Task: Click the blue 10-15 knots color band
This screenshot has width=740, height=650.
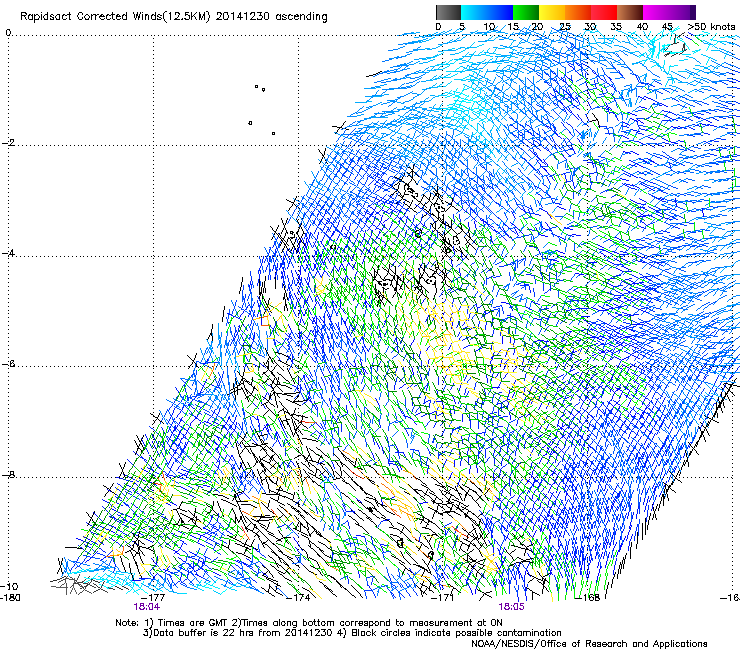Action: (500, 12)
